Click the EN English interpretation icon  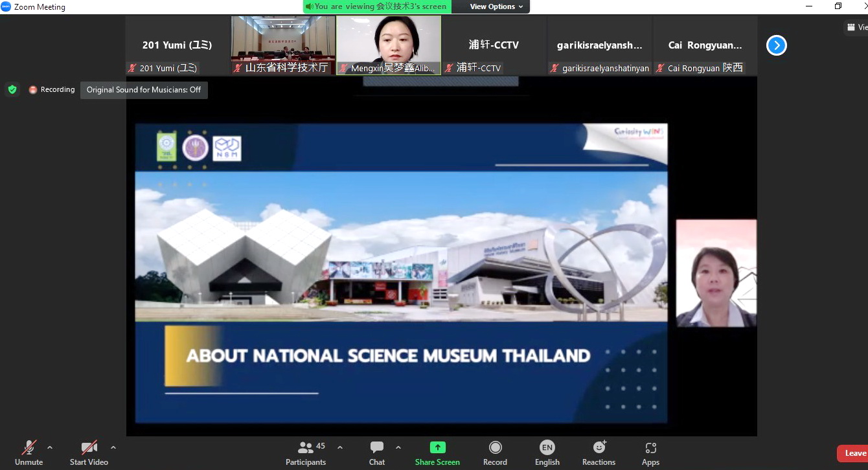(x=547, y=448)
